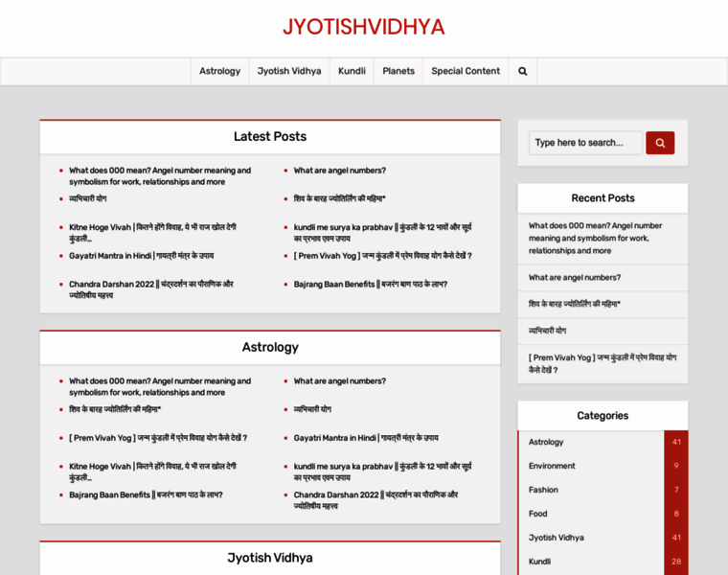
Task: Focus the 'Type here to search...' field
Action: tap(585, 143)
